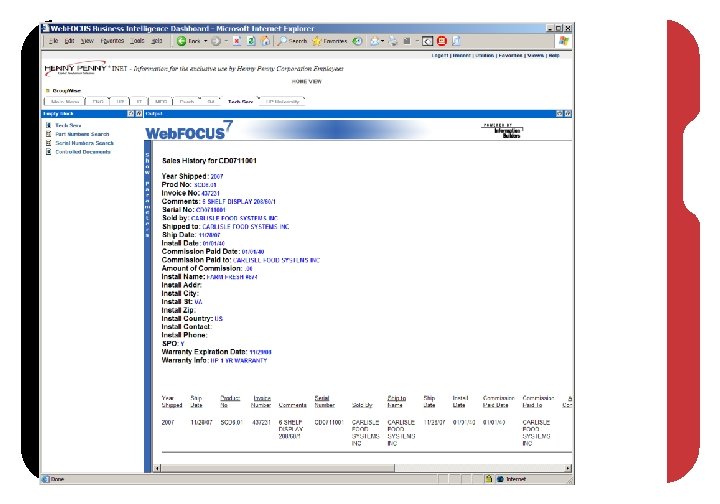The image size is (720, 504).
Task: Click the Warranty Info HP 1 YR WARRANTY value
Action: (x=239, y=361)
